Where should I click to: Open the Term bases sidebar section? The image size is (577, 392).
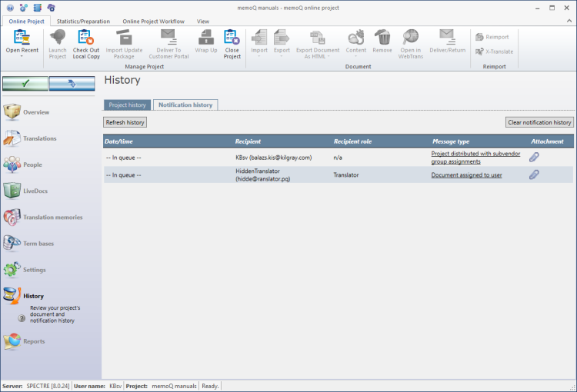click(38, 244)
